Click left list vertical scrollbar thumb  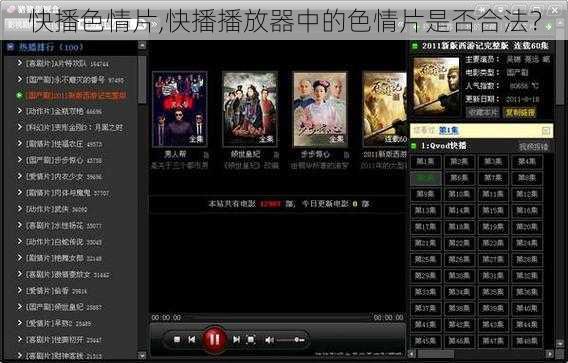(142, 79)
